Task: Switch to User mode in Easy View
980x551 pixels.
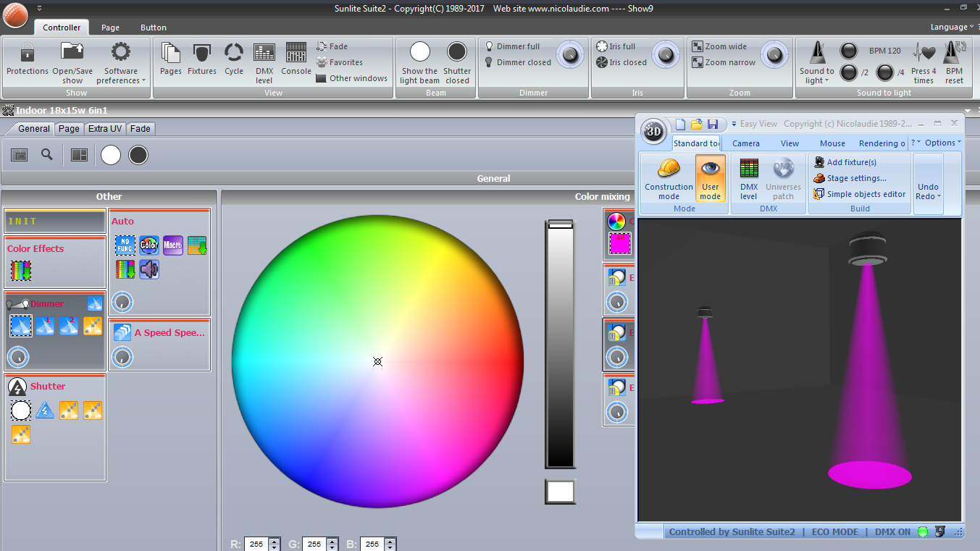Action: pyautogui.click(x=711, y=180)
